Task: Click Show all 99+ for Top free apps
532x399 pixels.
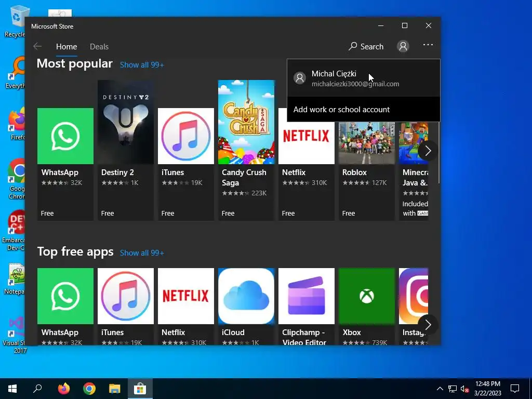Action: click(x=142, y=253)
